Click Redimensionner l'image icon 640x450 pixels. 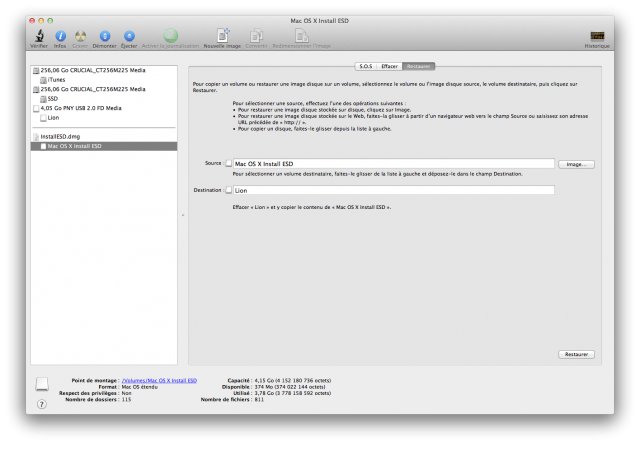point(302,36)
